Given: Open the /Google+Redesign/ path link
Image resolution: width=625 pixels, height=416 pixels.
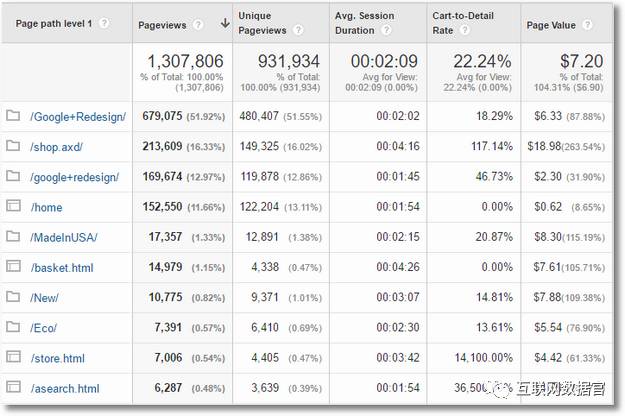Looking at the screenshot, I should (78, 117).
